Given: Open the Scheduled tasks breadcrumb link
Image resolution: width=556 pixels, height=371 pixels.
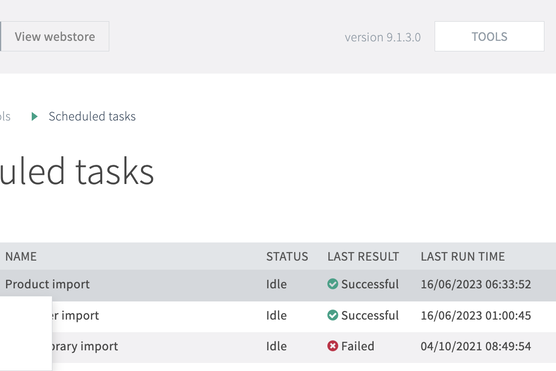Looking at the screenshot, I should tap(92, 116).
